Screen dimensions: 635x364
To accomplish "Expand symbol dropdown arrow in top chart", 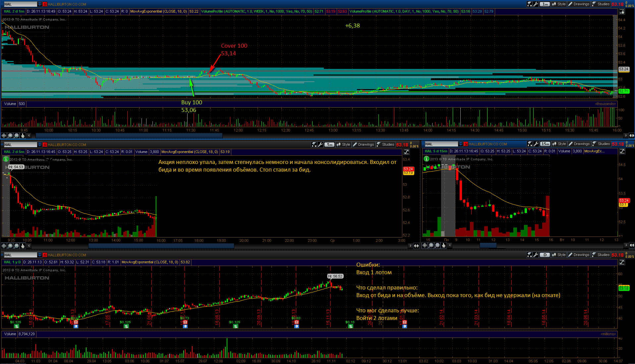I will click(x=40, y=4).
